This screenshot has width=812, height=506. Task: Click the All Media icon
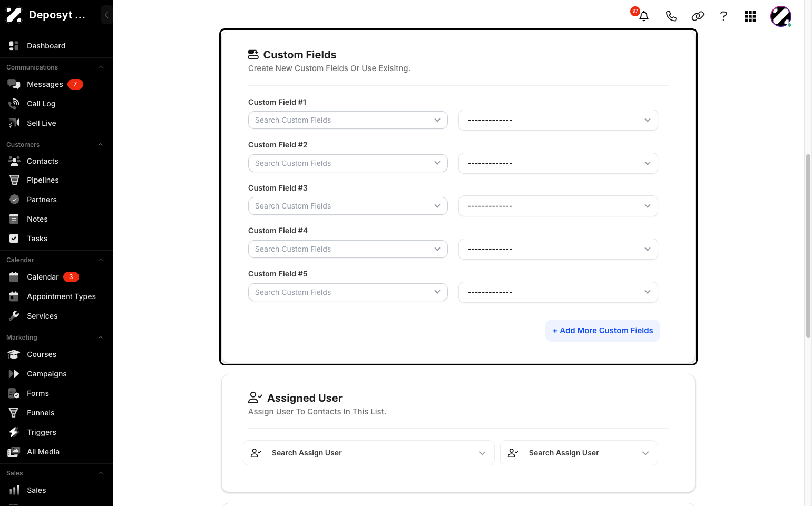tap(14, 452)
